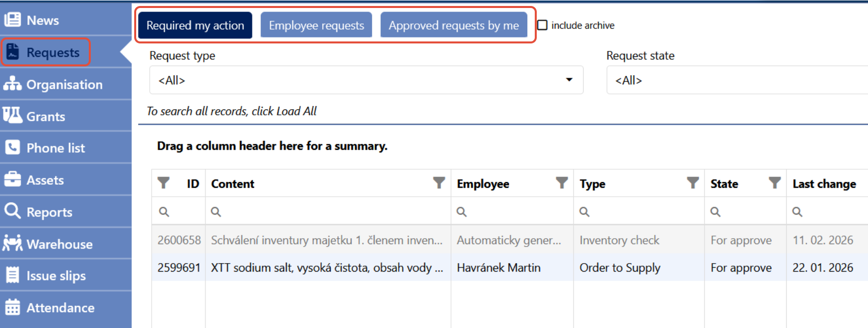Click search magnifier under ID column

(x=164, y=212)
